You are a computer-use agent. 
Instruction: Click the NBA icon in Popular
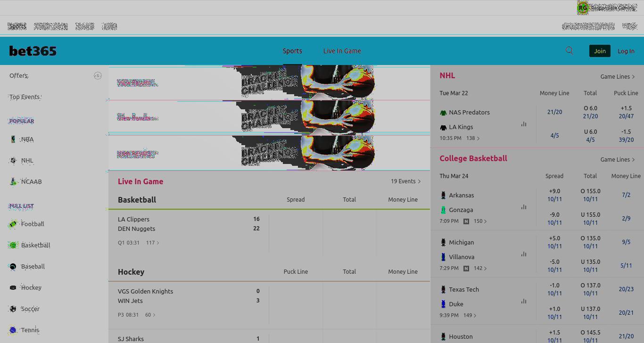coord(13,139)
